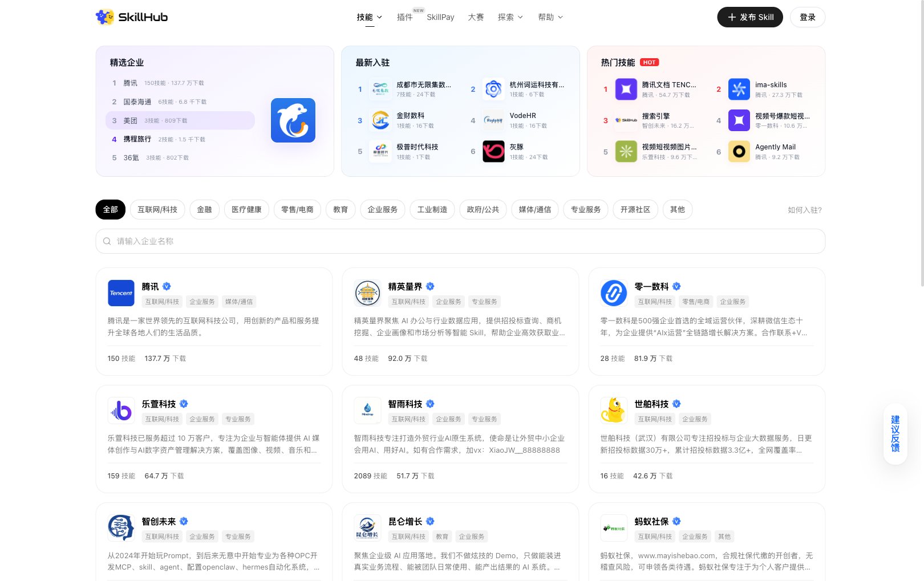Image resolution: width=924 pixels, height=581 pixels.
Task: Click the 世舶科技 duck logo
Action: [x=614, y=411]
